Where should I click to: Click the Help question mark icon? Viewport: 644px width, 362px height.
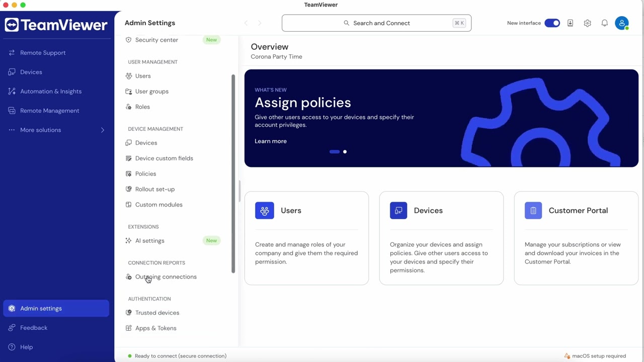12,347
